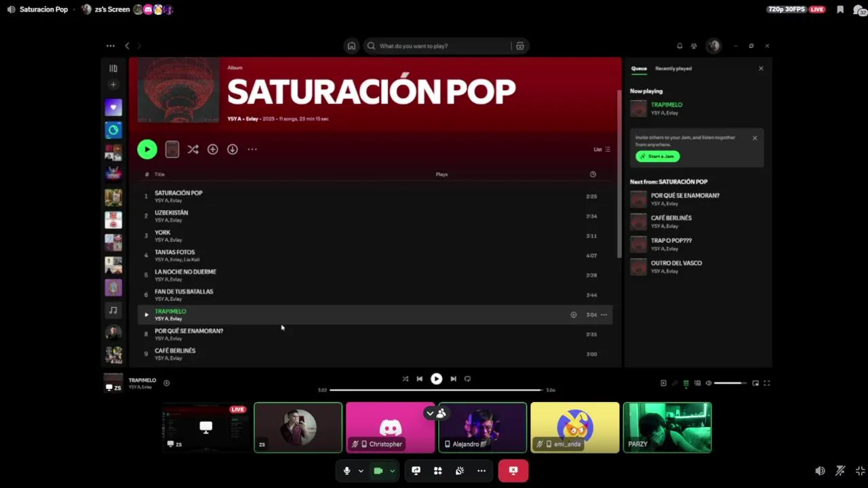Open the List view dropdown
This screenshot has height=488, width=868.
602,149
